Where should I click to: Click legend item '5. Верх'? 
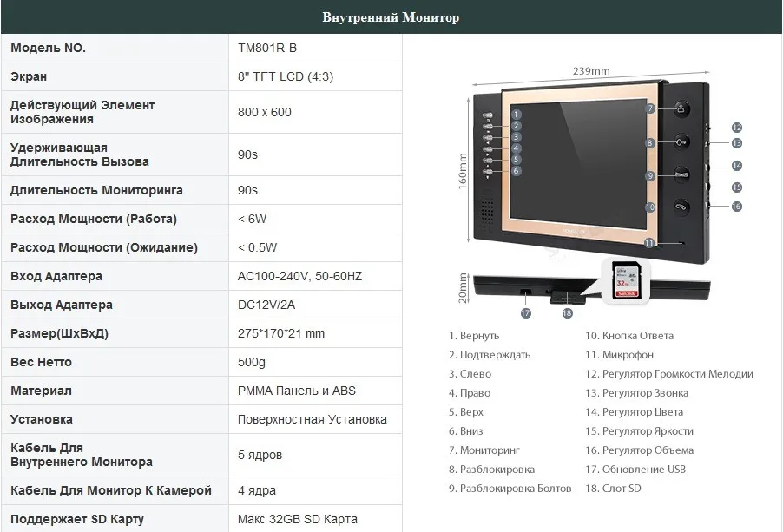pos(466,411)
